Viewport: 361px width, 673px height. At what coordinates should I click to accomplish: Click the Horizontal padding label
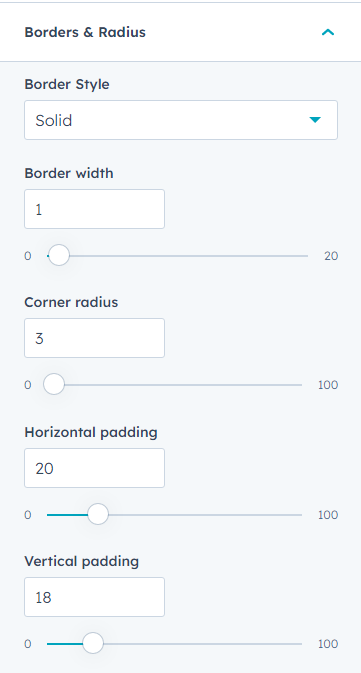[x=91, y=432]
